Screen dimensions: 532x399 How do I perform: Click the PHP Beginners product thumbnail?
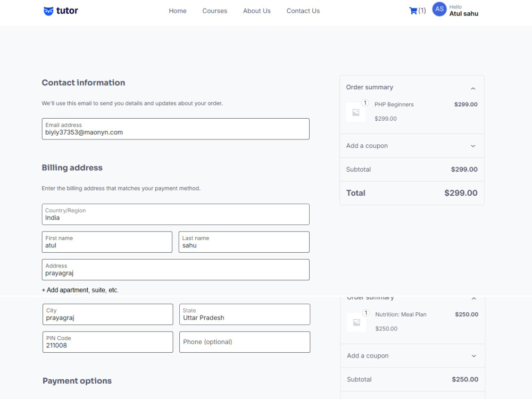click(x=355, y=112)
